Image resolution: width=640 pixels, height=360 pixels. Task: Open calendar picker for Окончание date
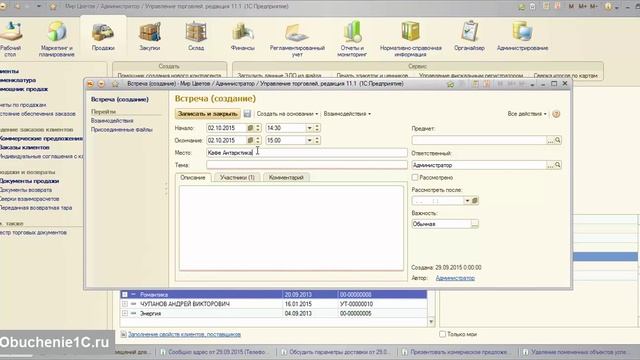(x=250, y=140)
